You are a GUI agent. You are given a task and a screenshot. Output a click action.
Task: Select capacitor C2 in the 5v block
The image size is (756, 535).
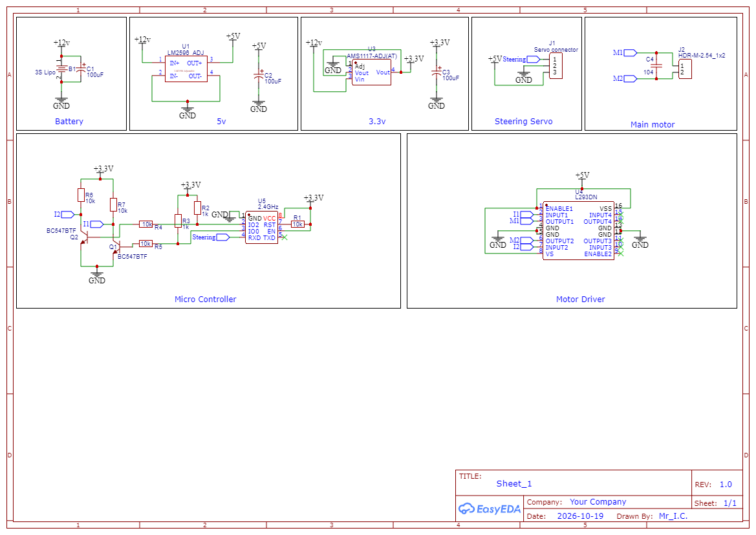(259, 76)
